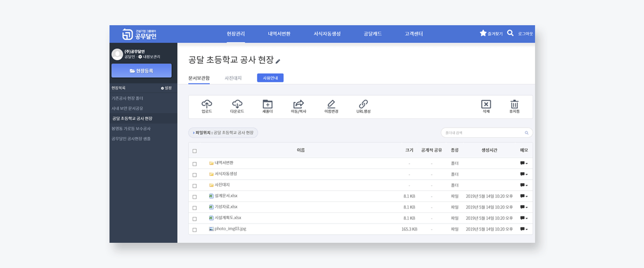Viewport: 644px width, 268px height.
Task: Open the memo dropdown for 서식자동생성 row
Action: tap(524, 175)
